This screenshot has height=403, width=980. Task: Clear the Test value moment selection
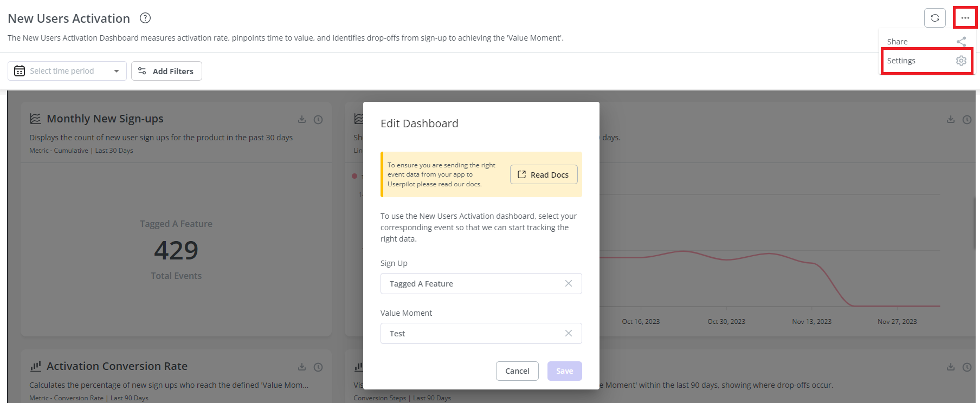(569, 333)
